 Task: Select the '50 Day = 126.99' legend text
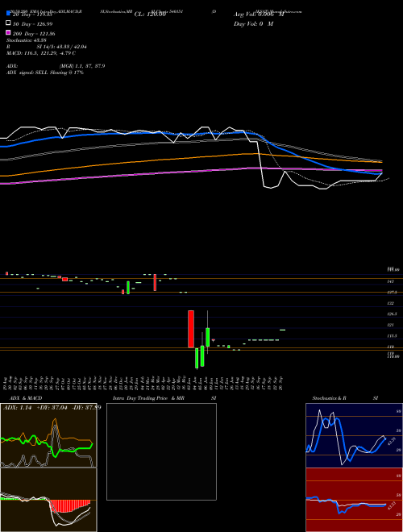pos(33,24)
